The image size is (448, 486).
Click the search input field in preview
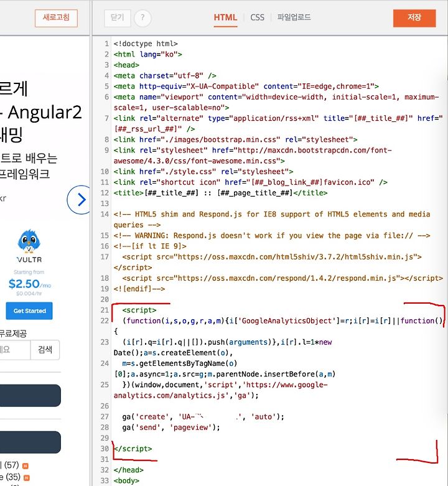[x=14, y=350]
